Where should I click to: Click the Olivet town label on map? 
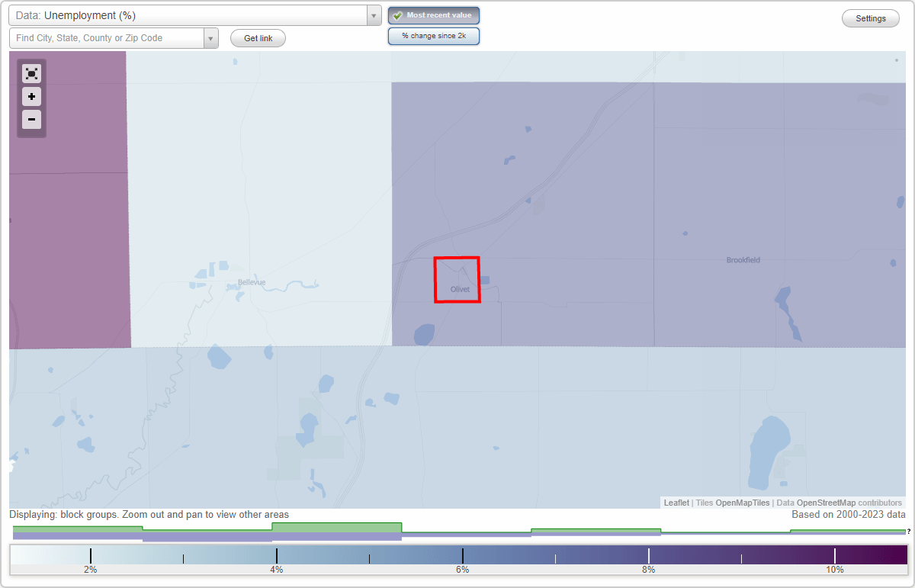460,289
